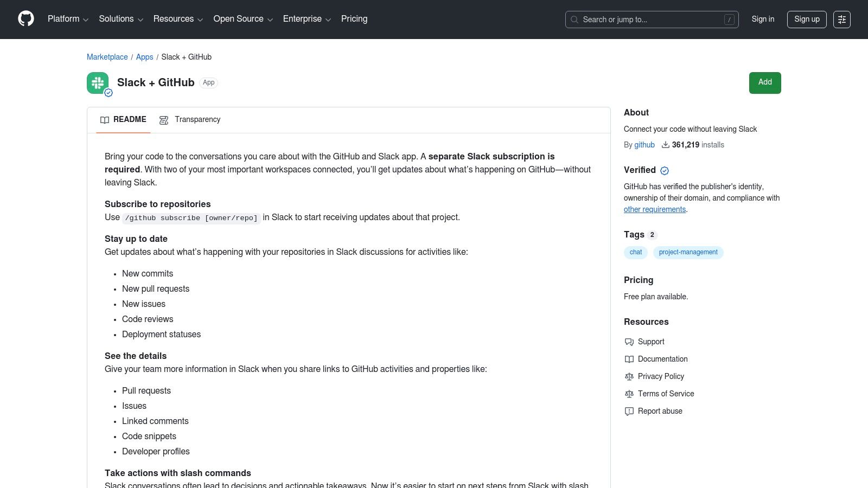Expand the Enterprise menu

(307, 19)
